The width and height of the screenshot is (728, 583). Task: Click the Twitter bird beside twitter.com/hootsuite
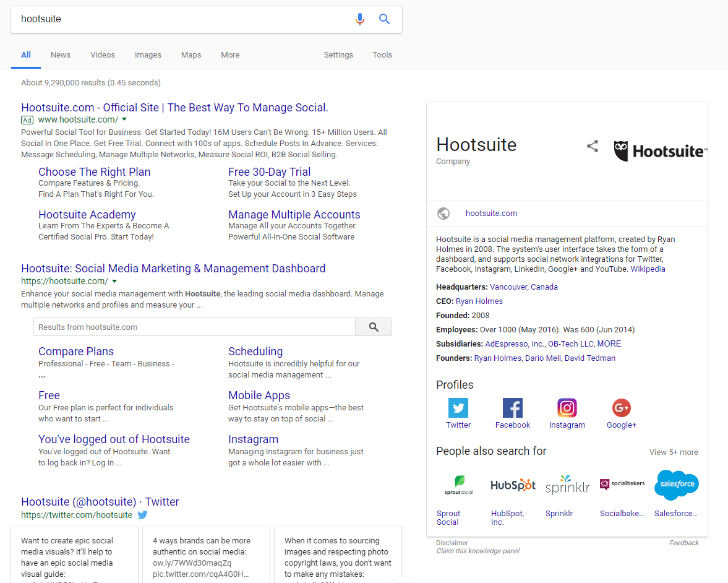tap(142, 515)
